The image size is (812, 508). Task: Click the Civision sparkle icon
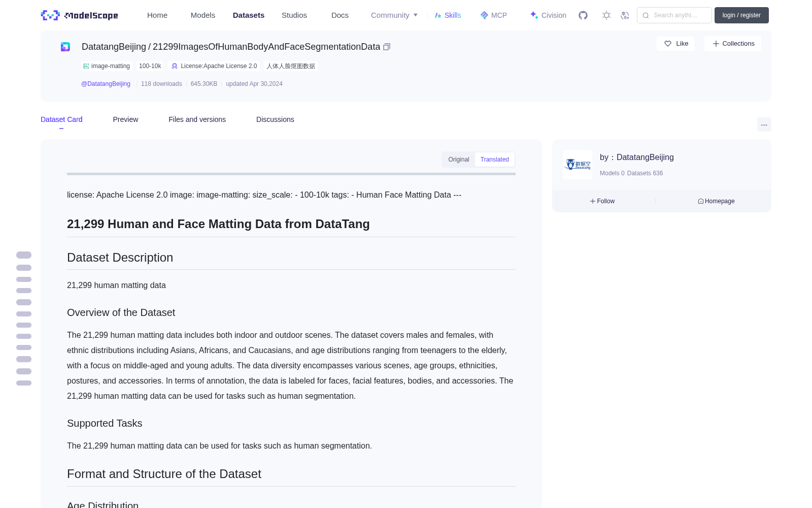tap(534, 15)
